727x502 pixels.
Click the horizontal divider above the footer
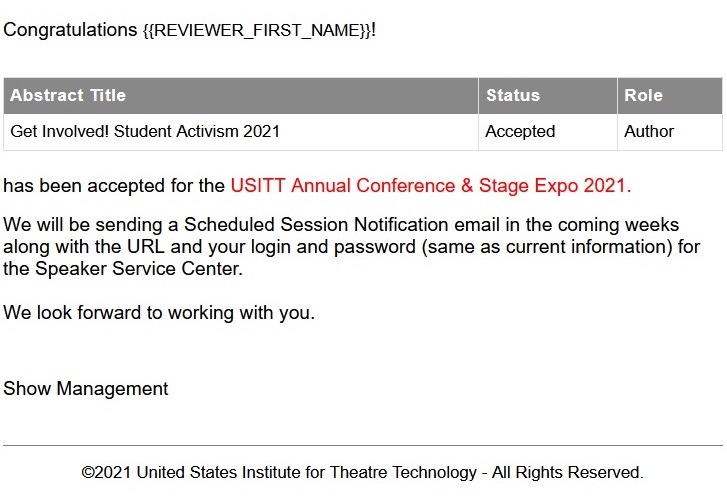(x=363, y=445)
